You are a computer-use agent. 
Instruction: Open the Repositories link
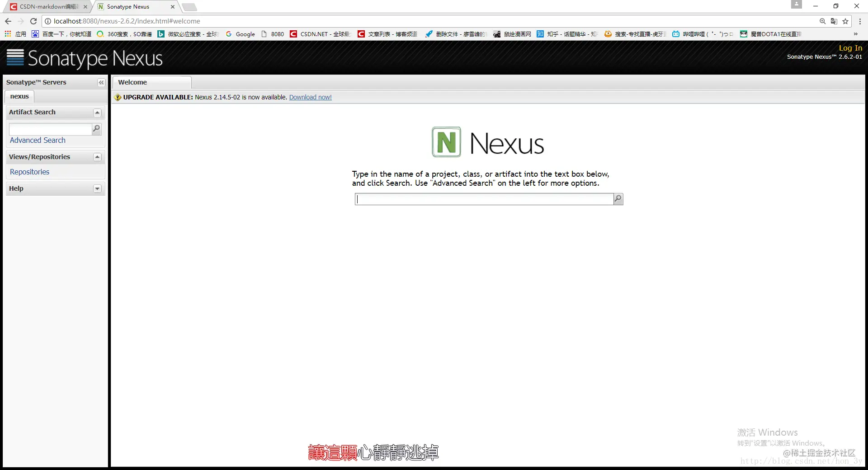(29, 172)
